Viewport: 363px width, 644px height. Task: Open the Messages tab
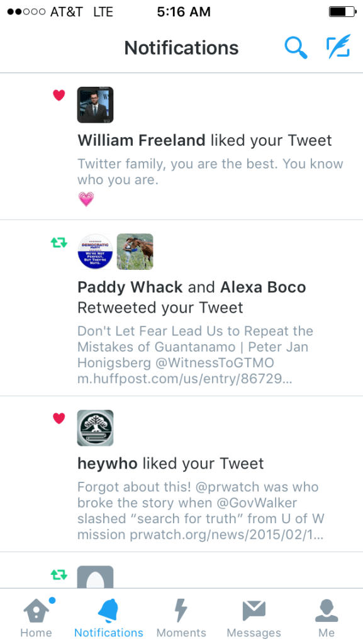pos(254,617)
